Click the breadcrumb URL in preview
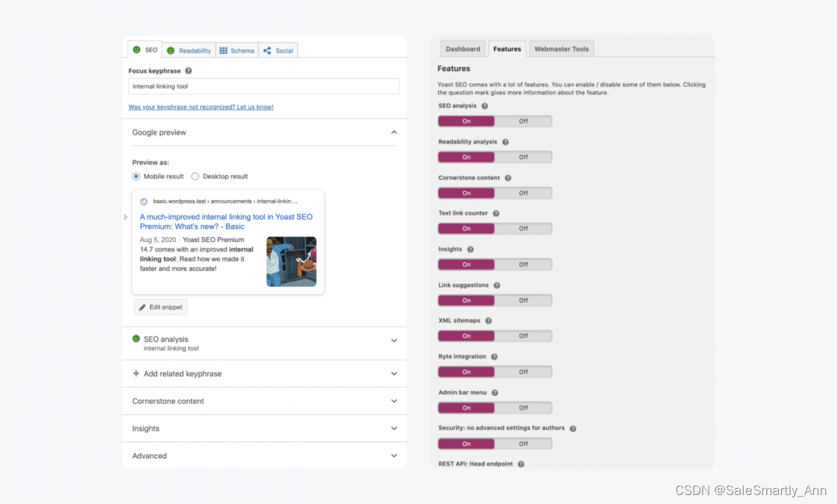 pyautogui.click(x=226, y=201)
